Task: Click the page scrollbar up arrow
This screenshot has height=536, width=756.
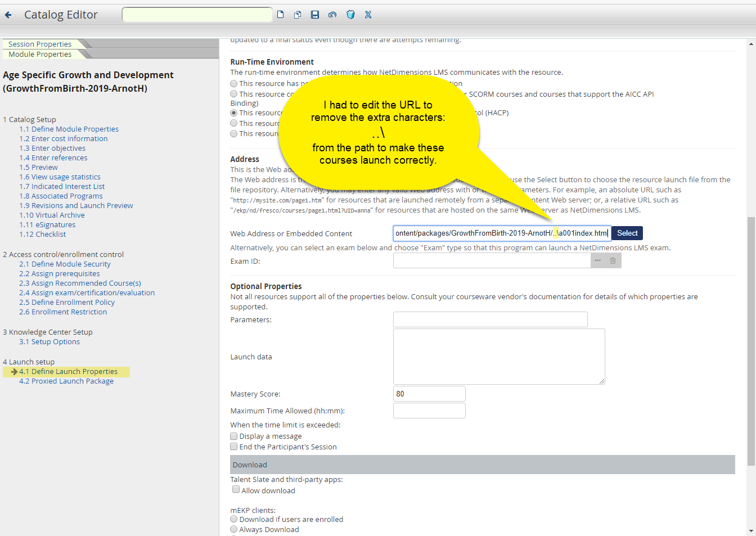Action: [751, 44]
